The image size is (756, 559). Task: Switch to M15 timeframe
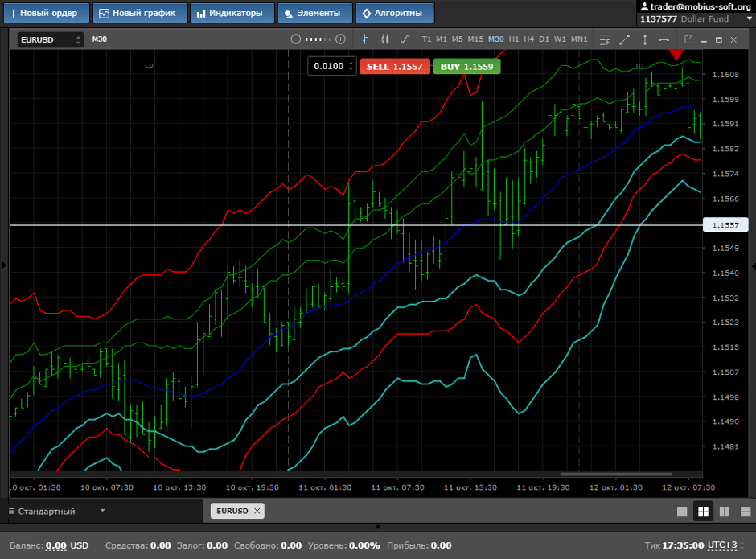click(x=475, y=39)
